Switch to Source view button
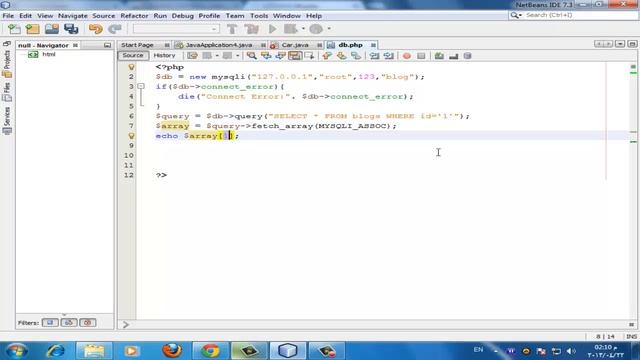Screen dimensions: 640x360 click(x=133, y=56)
